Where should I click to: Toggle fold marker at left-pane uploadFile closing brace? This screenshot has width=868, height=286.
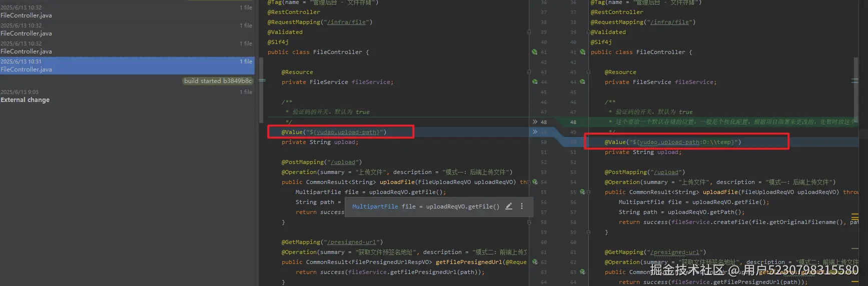tap(529, 222)
